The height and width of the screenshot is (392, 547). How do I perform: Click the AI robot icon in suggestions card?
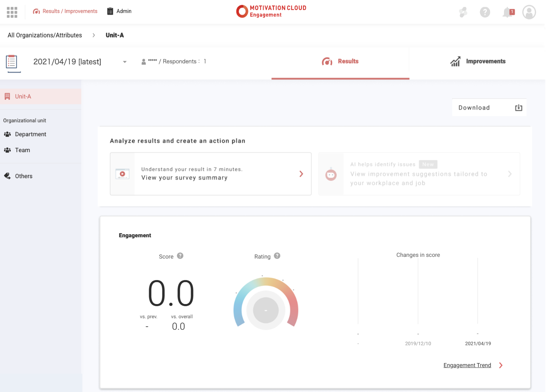click(331, 174)
